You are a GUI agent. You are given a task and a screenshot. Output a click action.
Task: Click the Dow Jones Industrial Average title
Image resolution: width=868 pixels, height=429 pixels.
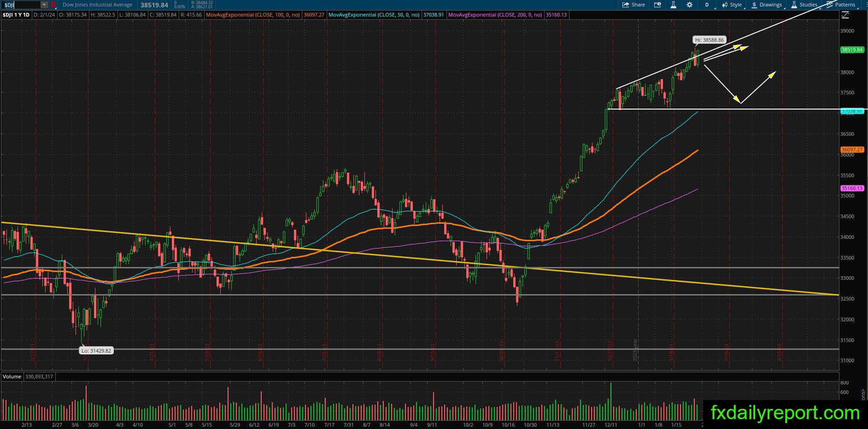pos(97,5)
